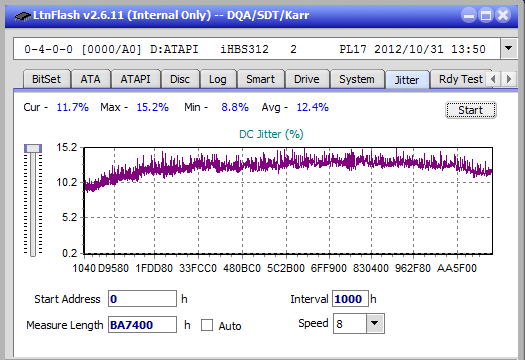Click the Max value 15.2%
525x360 pixels.
pyautogui.click(x=152, y=107)
